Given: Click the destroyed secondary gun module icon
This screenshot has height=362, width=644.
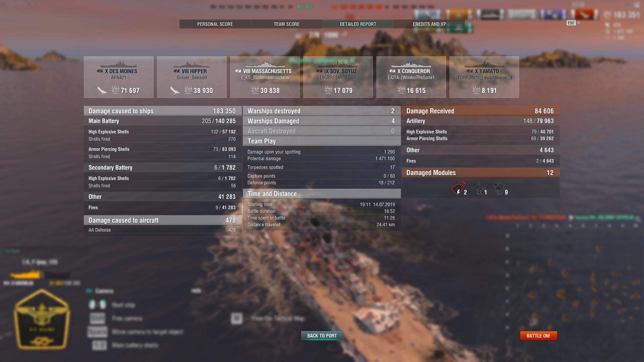Looking at the screenshot, I should (479, 188).
